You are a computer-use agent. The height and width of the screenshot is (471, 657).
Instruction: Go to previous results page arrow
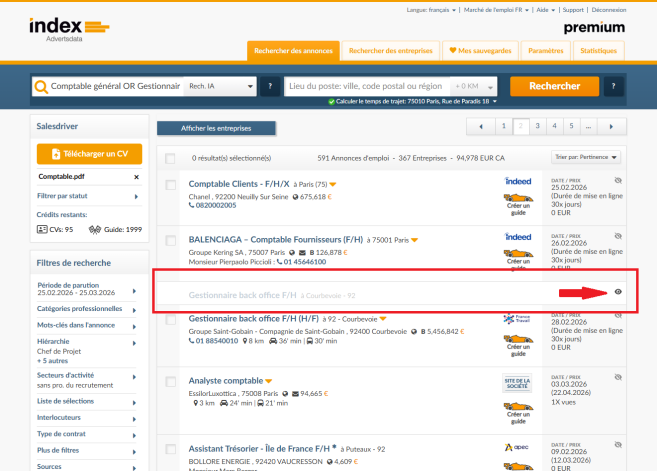click(481, 126)
